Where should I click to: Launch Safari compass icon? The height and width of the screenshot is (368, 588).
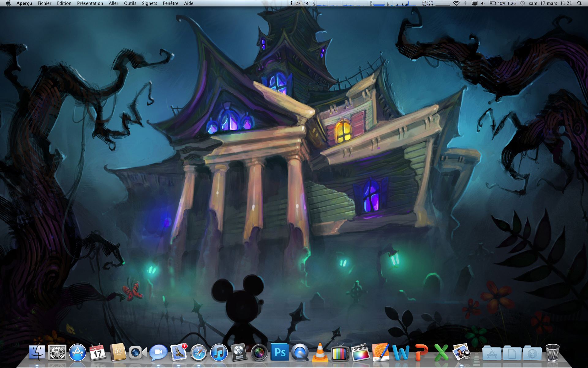[x=199, y=352]
